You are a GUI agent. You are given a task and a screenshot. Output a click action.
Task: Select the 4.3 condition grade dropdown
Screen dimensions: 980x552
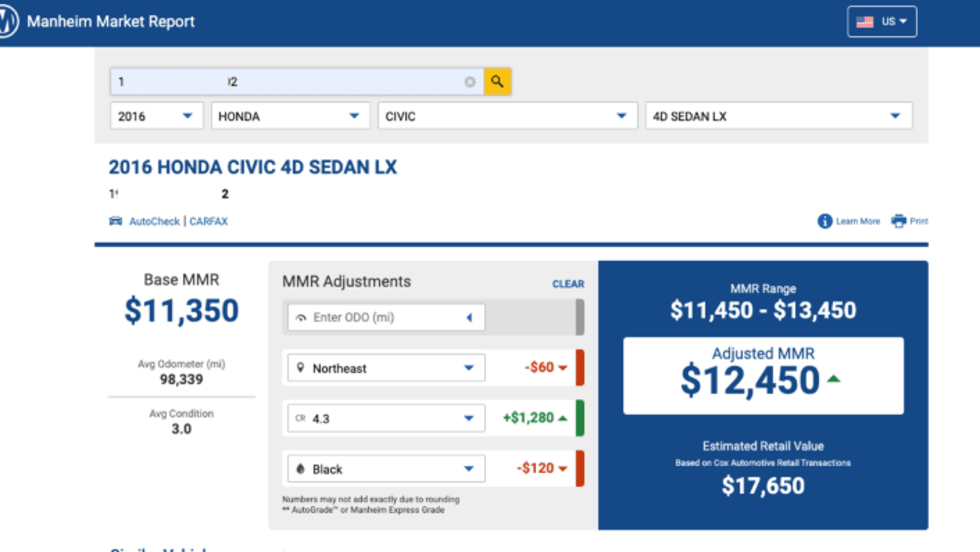pyautogui.click(x=385, y=419)
